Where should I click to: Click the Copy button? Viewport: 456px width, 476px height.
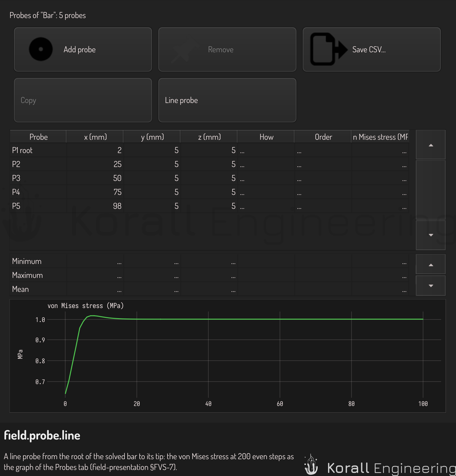[83, 100]
